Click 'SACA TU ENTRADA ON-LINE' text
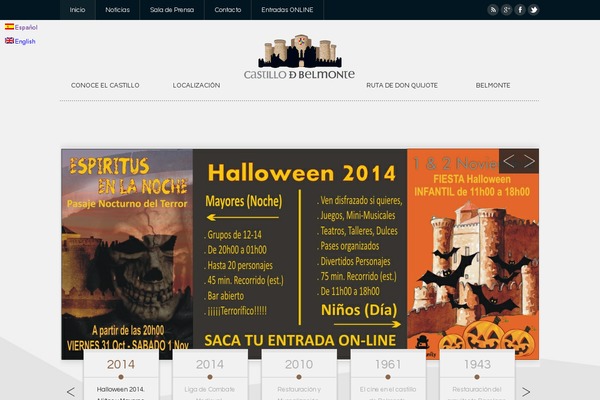600x400 pixels. coord(300,340)
